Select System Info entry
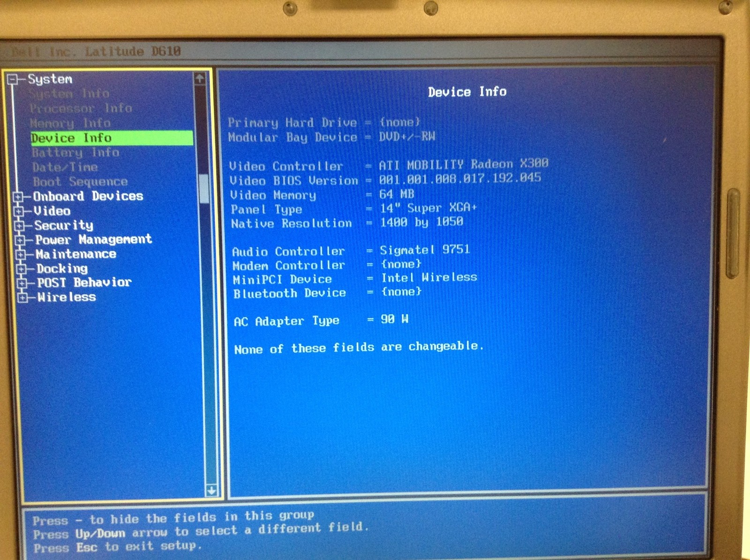The height and width of the screenshot is (560, 750). pos(68,94)
